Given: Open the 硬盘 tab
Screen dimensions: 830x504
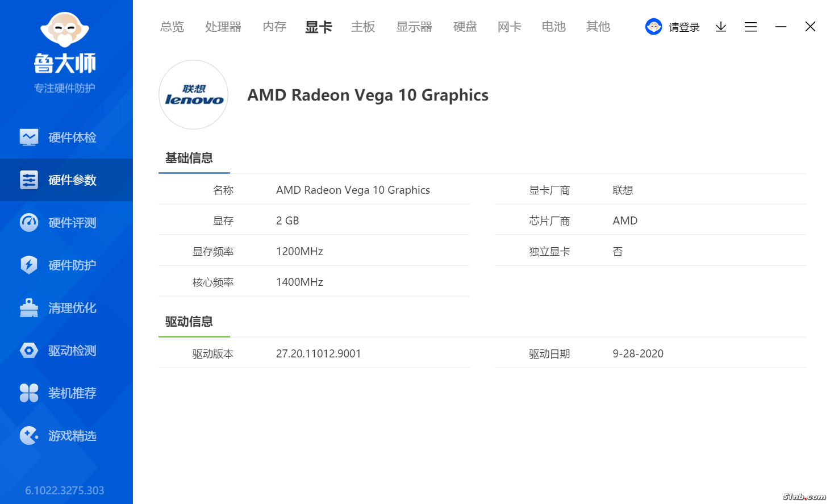Looking at the screenshot, I should pos(465,27).
